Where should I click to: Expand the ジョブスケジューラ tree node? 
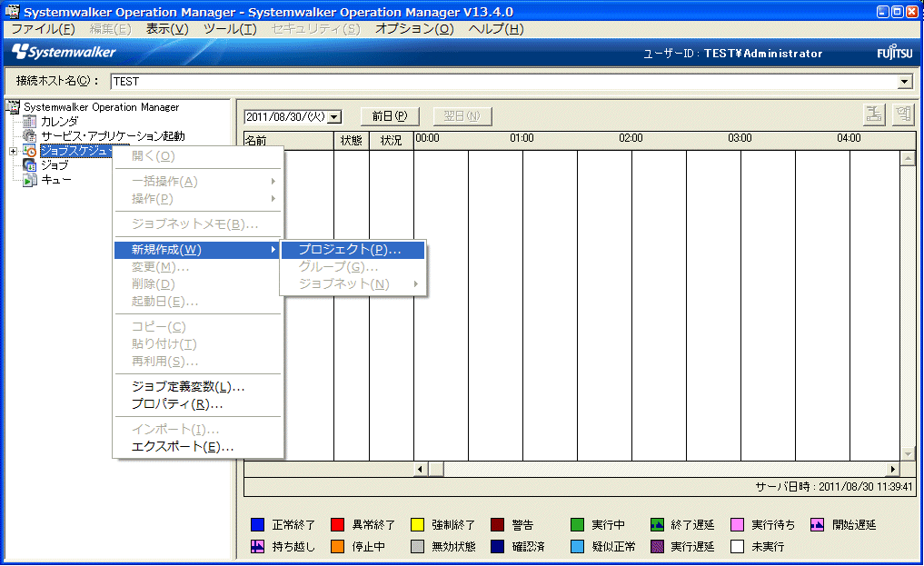[13, 152]
